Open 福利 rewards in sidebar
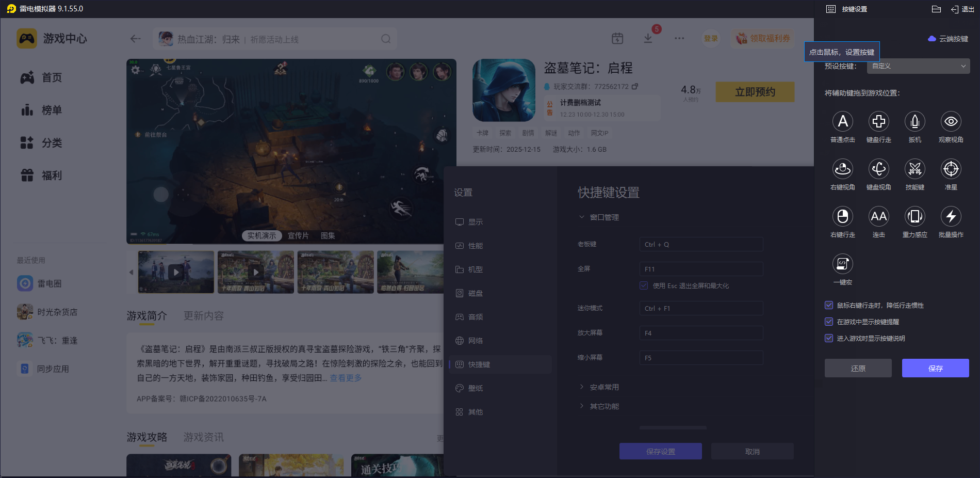Screen dimensions: 980x478 (x=41, y=176)
